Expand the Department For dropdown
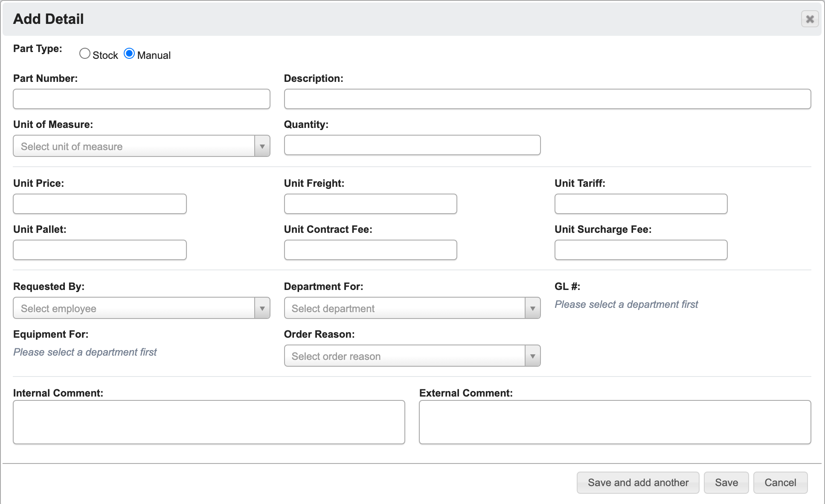This screenshot has height=504, width=825. point(412,308)
